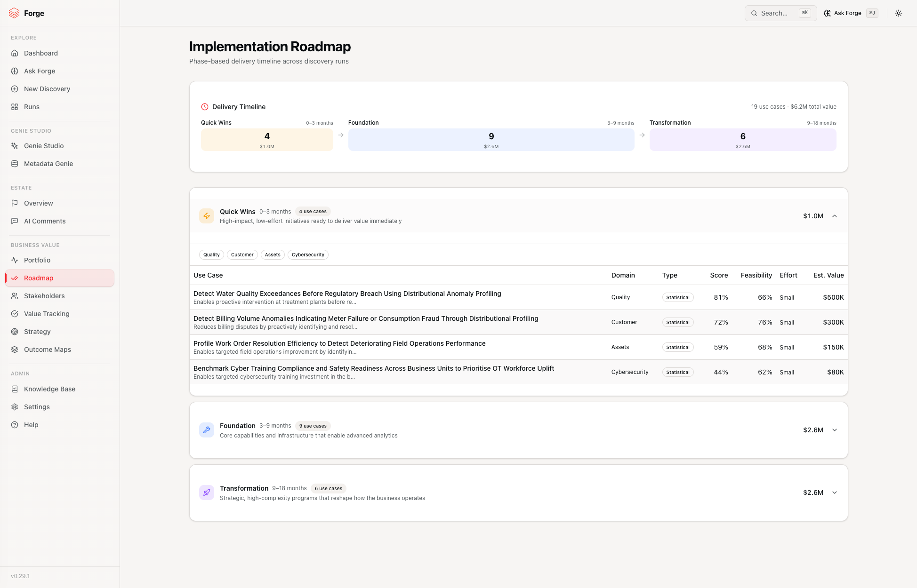
Task: Open the Dashboard menu item
Action: point(60,53)
